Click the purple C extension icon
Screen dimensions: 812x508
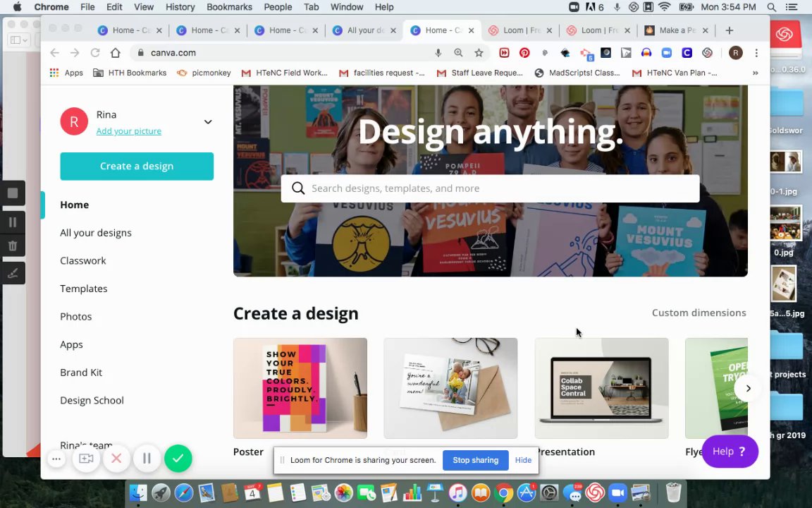pos(687,53)
